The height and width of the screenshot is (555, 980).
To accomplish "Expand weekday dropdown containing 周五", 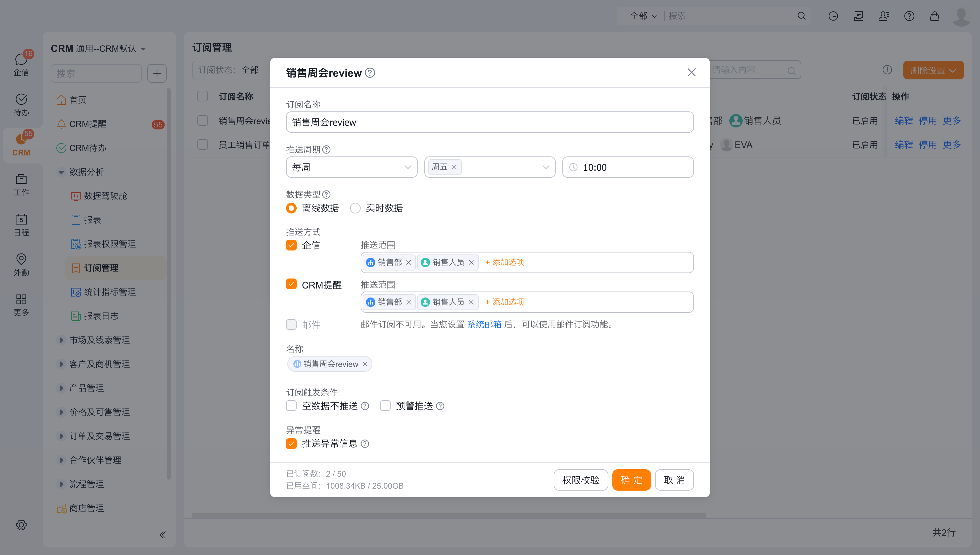I will click(545, 167).
